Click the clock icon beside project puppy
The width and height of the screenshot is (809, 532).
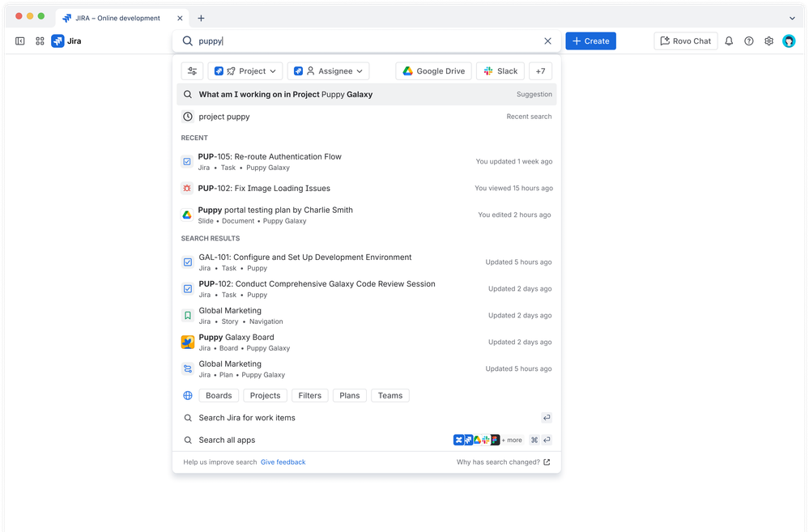(x=188, y=117)
